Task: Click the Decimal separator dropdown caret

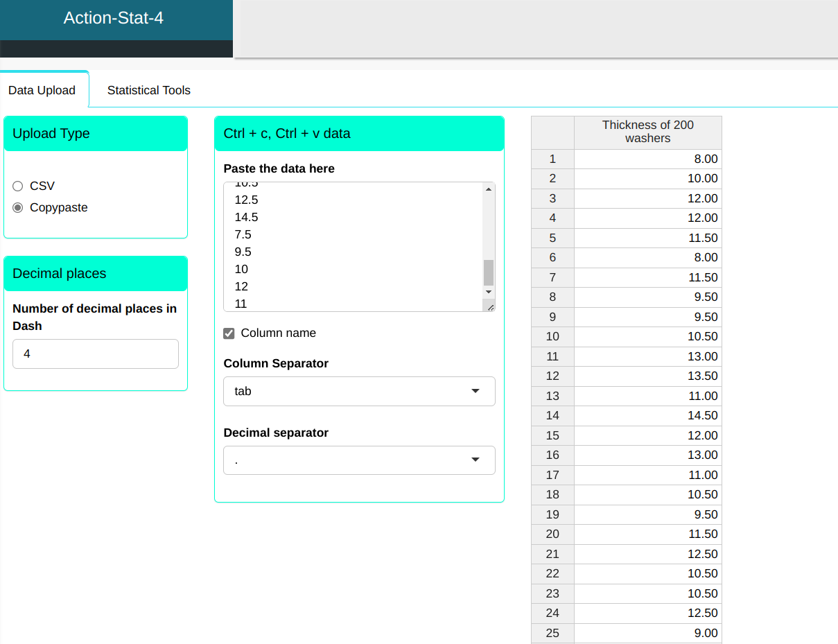Action: tap(475, 460)
